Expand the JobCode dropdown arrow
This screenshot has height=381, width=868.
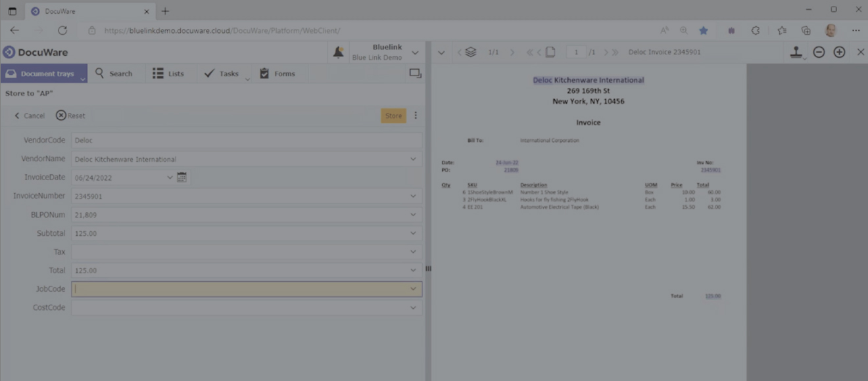413,289
